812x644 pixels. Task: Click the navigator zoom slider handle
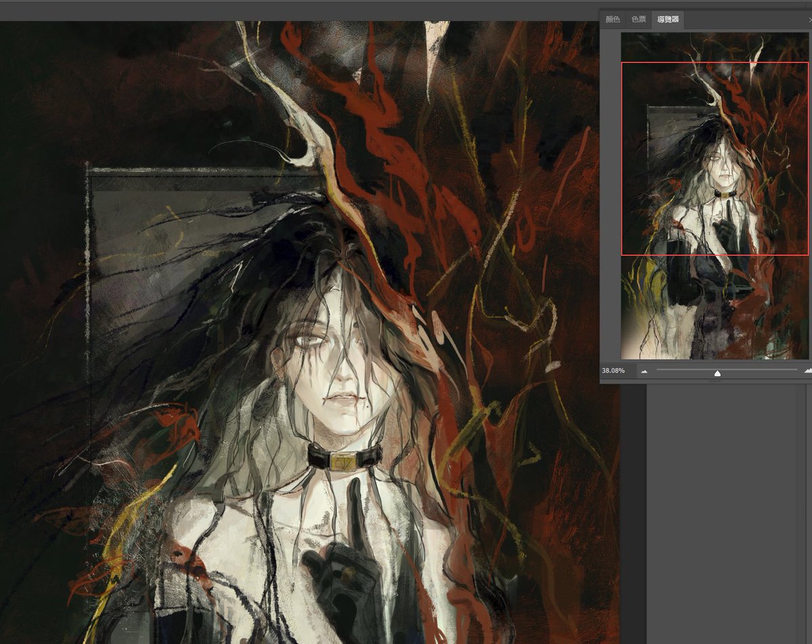717,373
